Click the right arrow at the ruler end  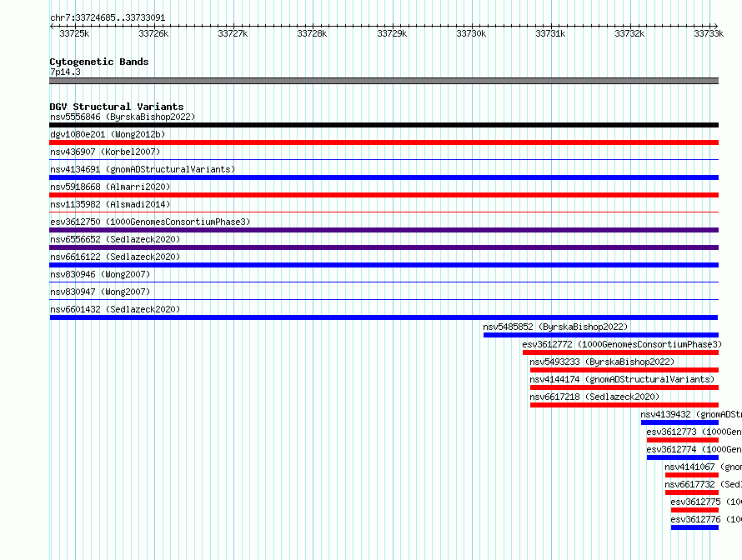[x=715, y=27]
